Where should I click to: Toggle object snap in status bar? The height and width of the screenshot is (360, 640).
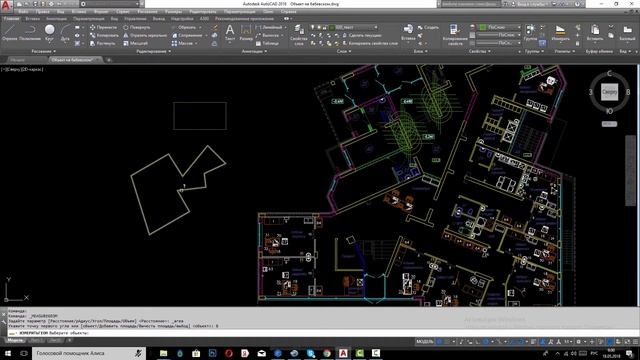pyautogui.click(x=486, y=342)
